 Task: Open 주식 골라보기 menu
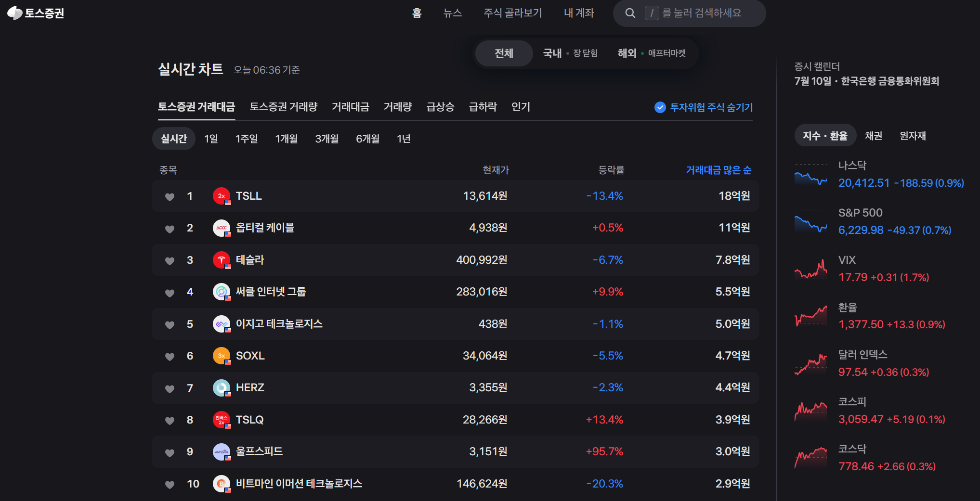[513, 13]
